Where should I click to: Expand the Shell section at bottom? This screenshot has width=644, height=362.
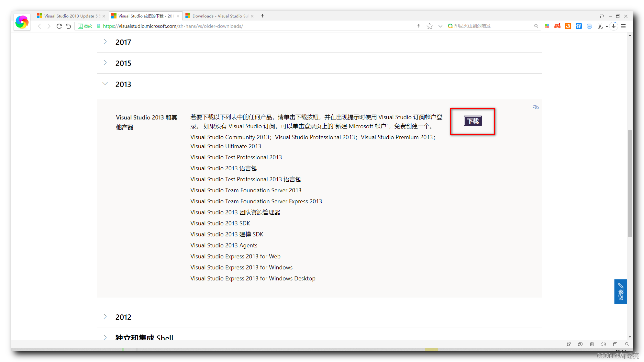point(105,337)
